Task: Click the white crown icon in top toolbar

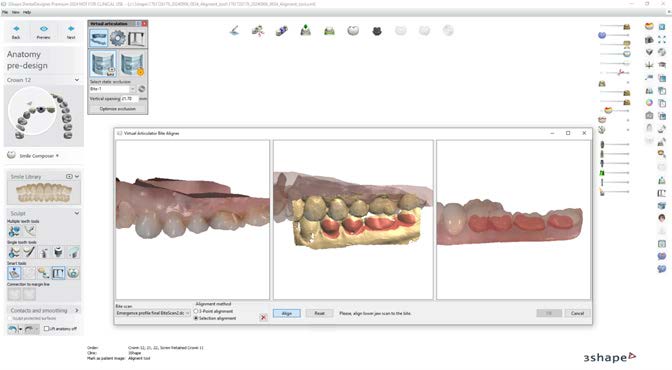Action: (x=353, y=30)
